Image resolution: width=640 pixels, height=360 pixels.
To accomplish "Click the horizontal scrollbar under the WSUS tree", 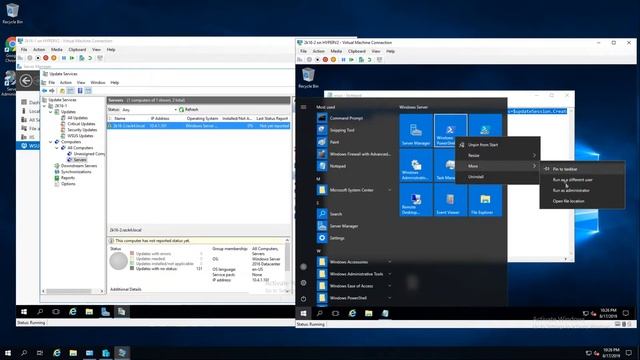I will pos(73,291).
